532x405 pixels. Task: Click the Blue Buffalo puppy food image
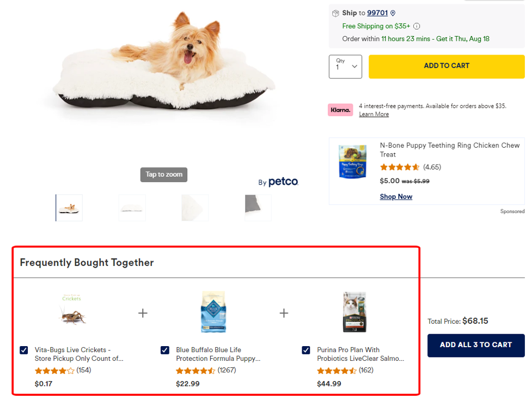(x=213, y=312)
